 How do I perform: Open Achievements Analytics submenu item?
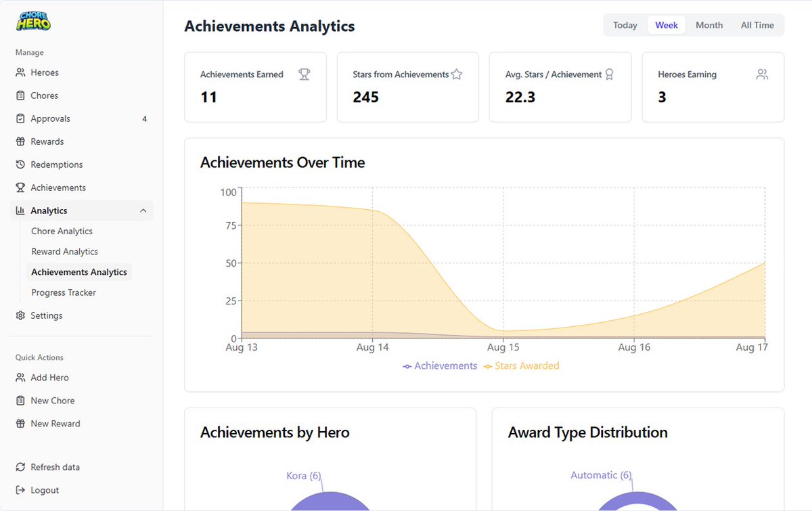pos(79,272)
